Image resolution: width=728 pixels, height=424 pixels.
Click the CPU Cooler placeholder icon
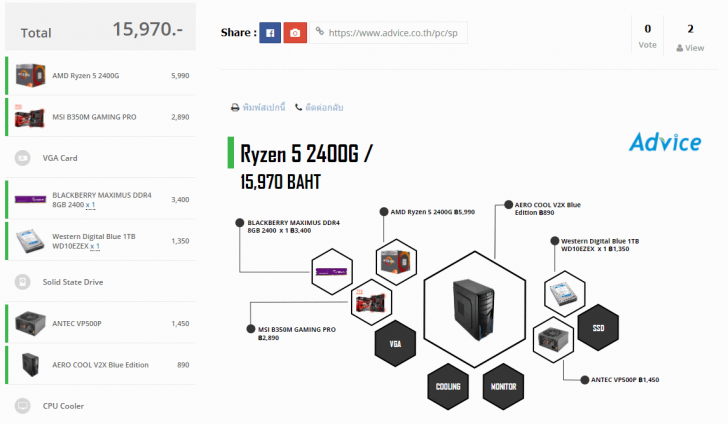(22, 406)
